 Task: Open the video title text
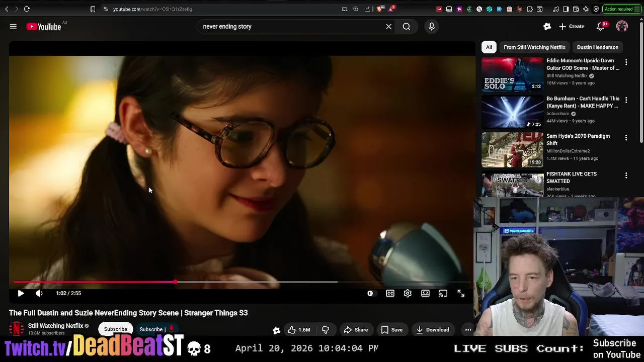click(x=128, y=313)
